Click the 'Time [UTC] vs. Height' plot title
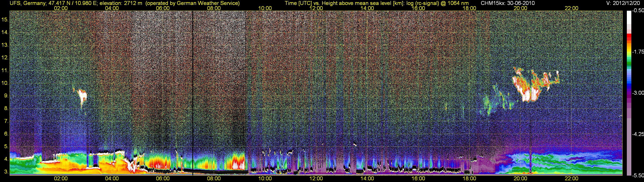The image size is (644, 182). pos(377,3)
